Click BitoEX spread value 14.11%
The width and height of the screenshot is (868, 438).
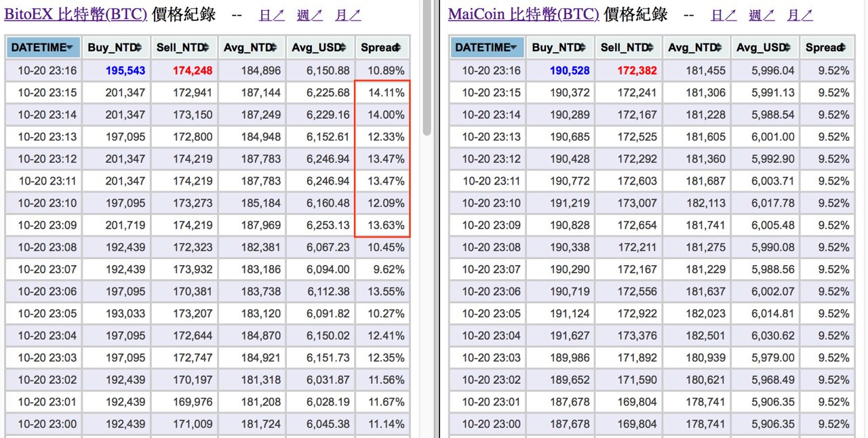coord(386,93)
